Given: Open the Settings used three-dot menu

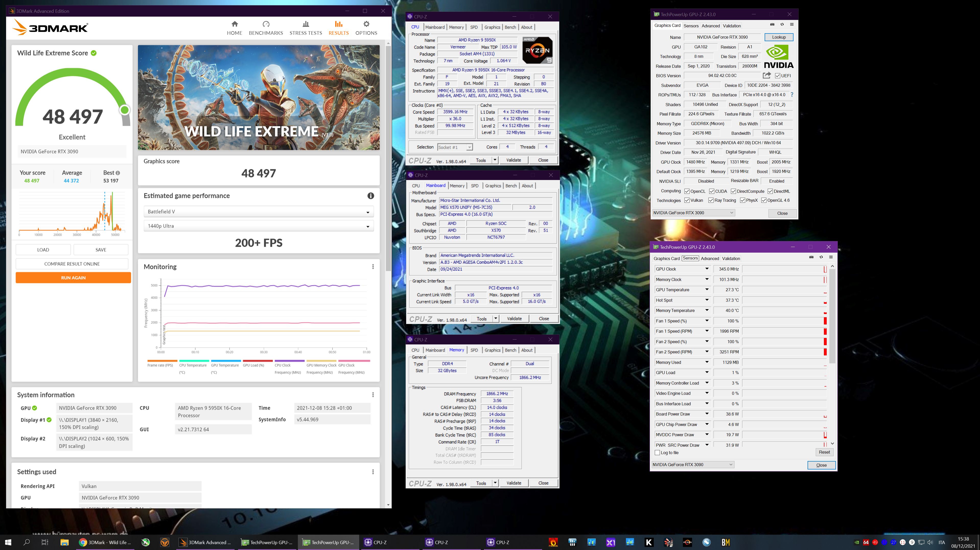Looking at the screenshot, I should click(x=373, y=472).
